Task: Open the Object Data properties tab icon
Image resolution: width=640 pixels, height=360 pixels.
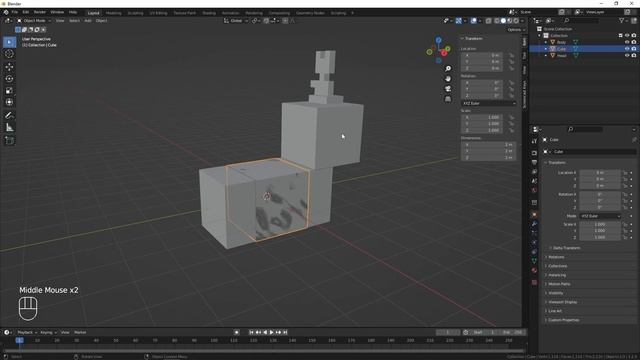Action: click(x=534, y=261)
